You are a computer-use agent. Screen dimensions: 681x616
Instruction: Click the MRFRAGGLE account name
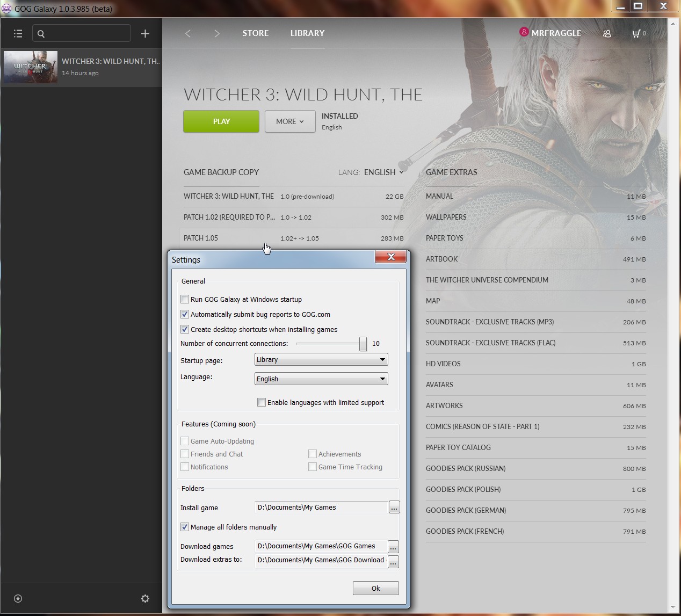click(x=556, y=33)
